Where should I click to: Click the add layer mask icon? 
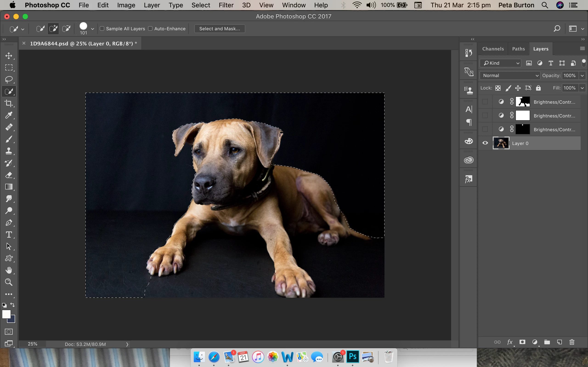522,342
